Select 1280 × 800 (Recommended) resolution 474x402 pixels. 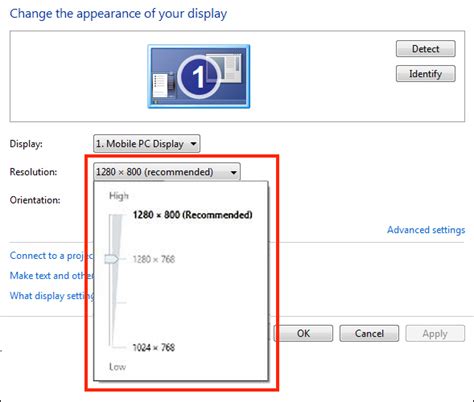click(192, 215)
